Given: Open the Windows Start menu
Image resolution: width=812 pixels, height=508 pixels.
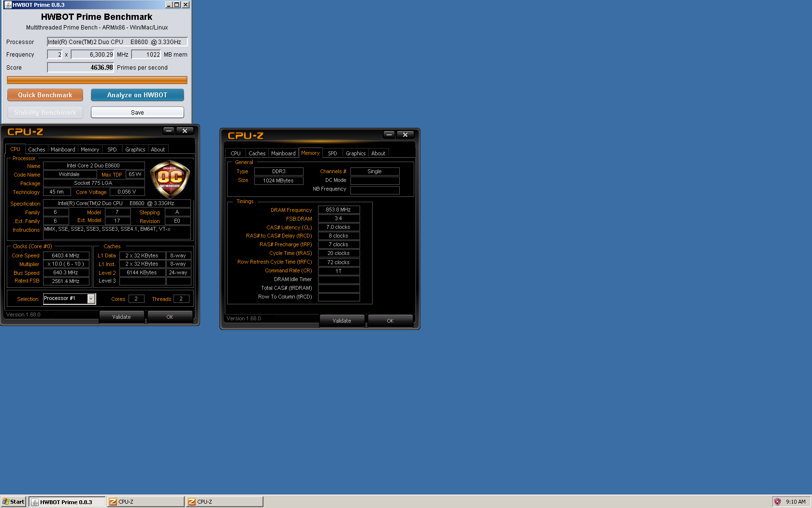Looking at the screenshot, I should click(x=14, y=502).
